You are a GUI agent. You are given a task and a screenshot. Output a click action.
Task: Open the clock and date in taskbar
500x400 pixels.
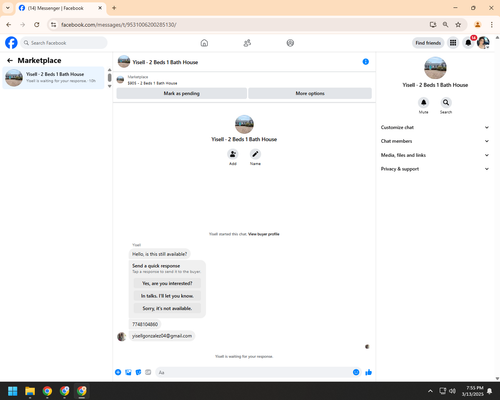click(x=472, y=391)
